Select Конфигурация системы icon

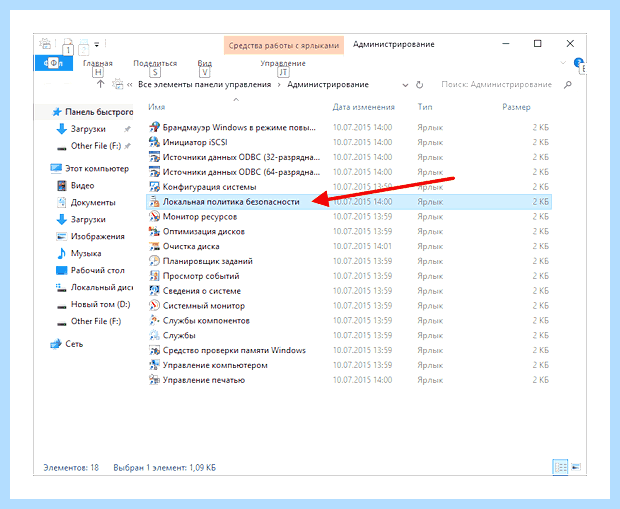tap(154, 187)
